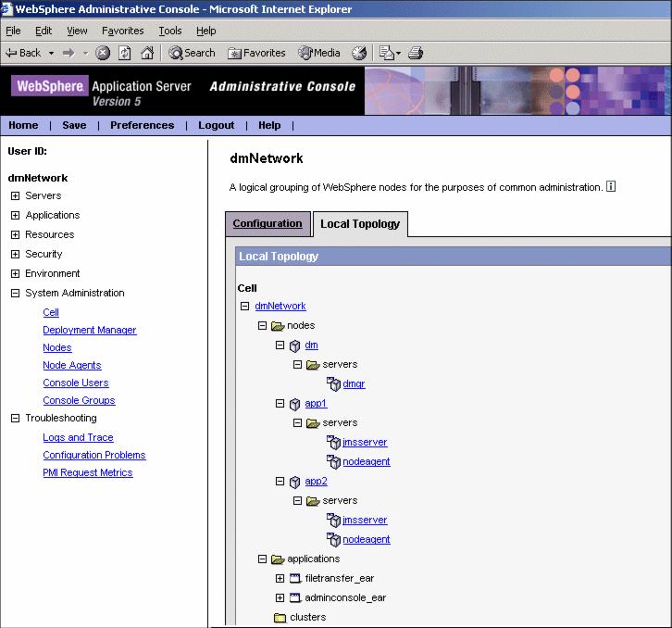Click the servers folder icon under dm

click(x=313, y=365)
